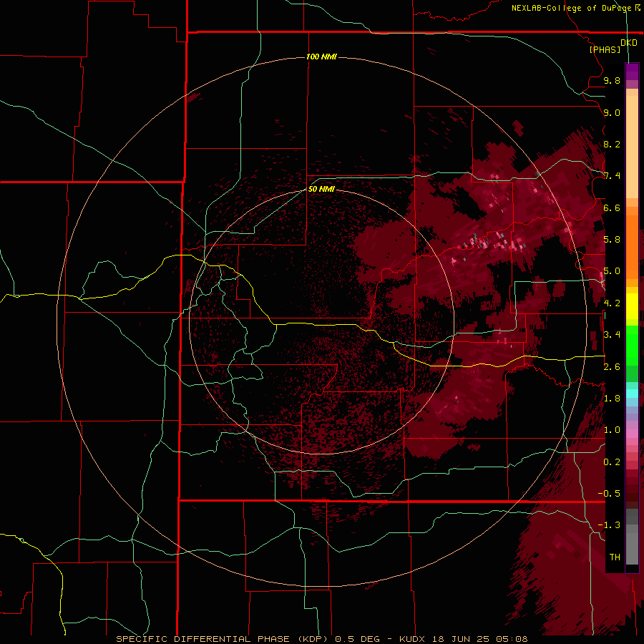Click the 1.8 value on the color scale
Screen dimensions: 644x644
[612, 399]
